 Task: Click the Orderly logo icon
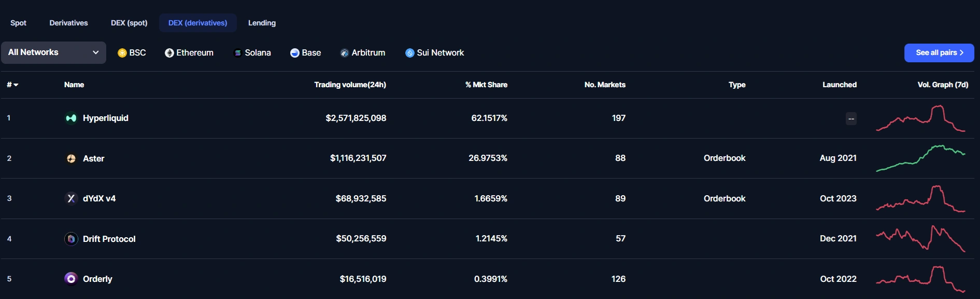(71, 279)
